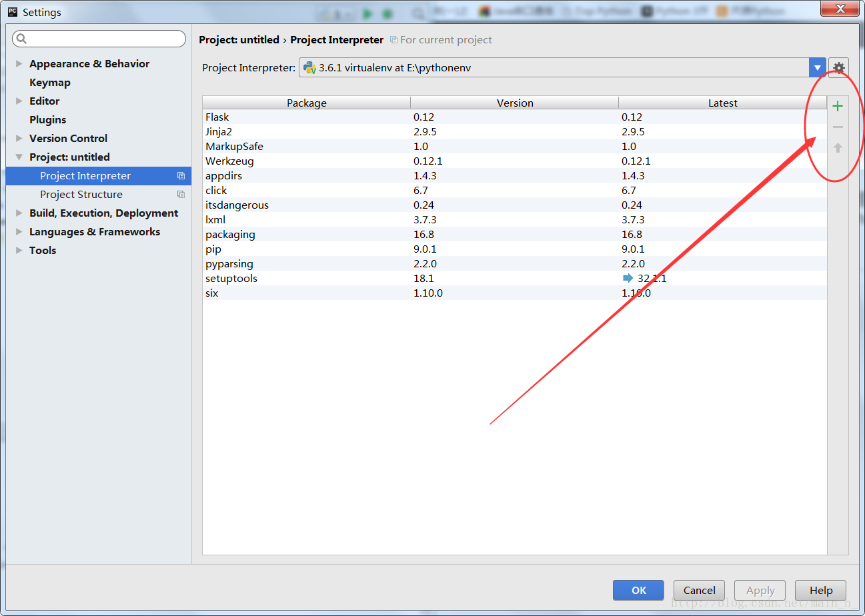Sort by the Latest column header

point(723,103)
